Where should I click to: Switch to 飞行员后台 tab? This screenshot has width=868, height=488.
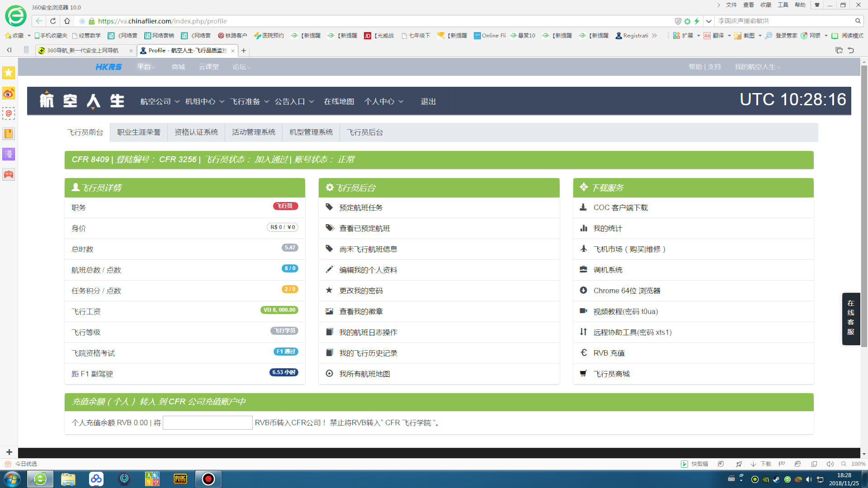tap(365, 132)
